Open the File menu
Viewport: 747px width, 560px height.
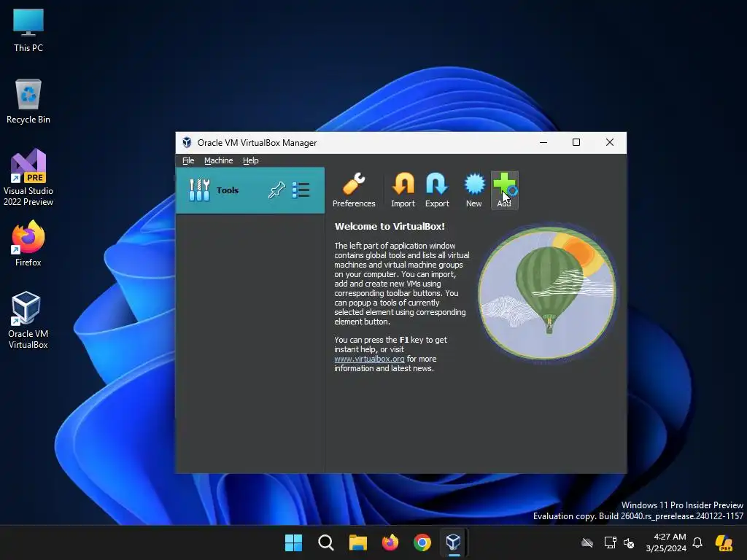[188, 160]
